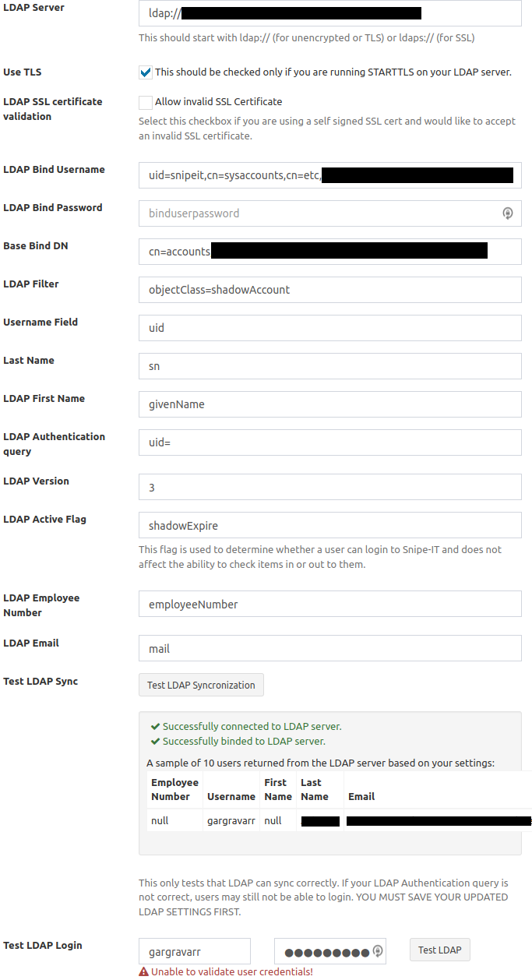Screen dimensions: 532x980
Task: Click the password reveal icon in LDAP Bind Password field
Action: click(x=508, y=213)
